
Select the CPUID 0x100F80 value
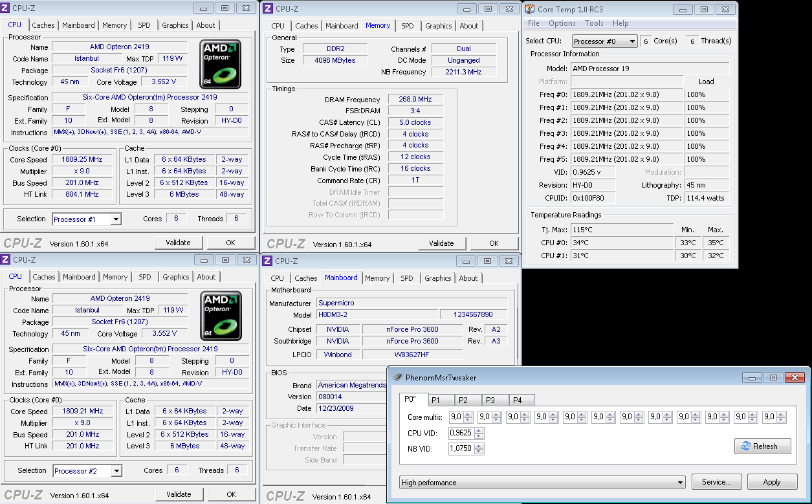click(x=593, y=198)
